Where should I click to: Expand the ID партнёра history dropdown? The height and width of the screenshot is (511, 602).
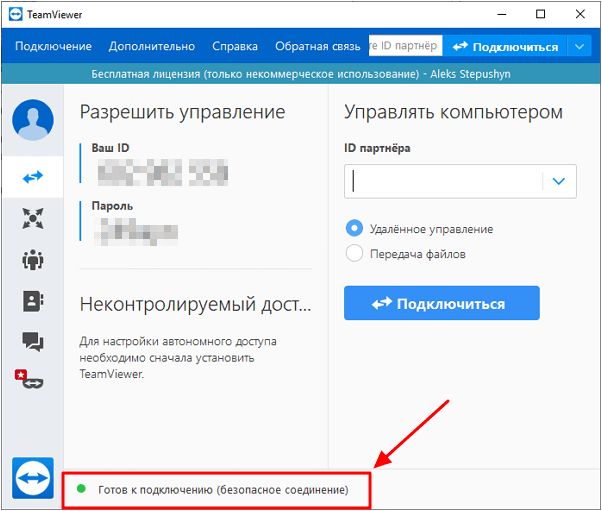click(559, 181)
